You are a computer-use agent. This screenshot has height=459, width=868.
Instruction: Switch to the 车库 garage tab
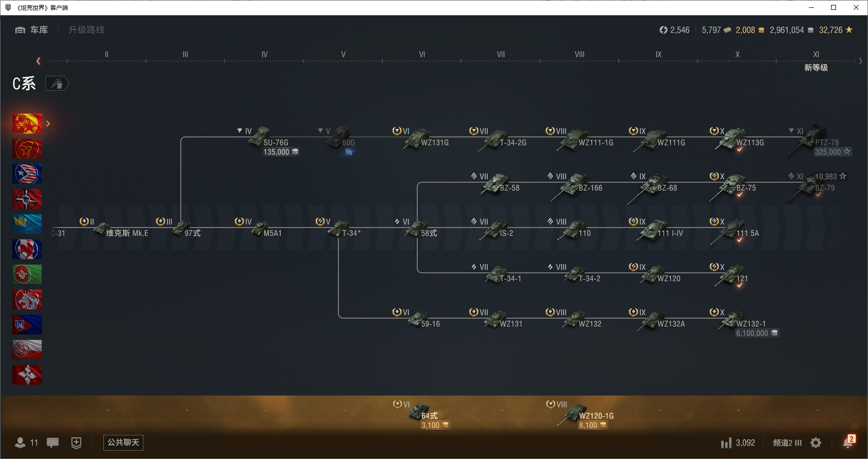point(32,30)
